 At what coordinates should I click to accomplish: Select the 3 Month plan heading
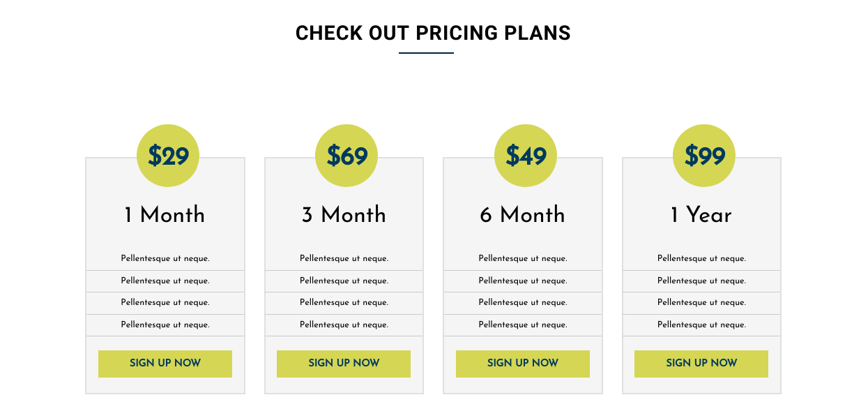(x=344, y=215)
